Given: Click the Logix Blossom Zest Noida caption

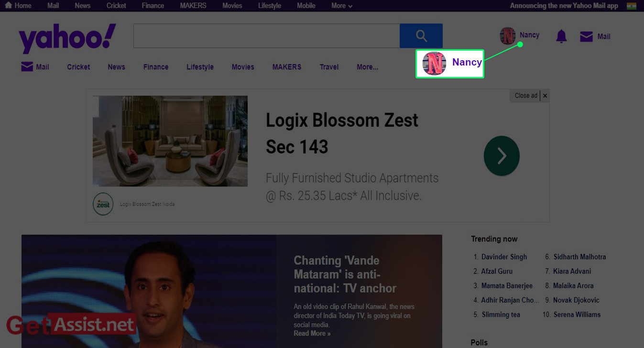Looking at the screenshot, I should [x=147, y=204].
